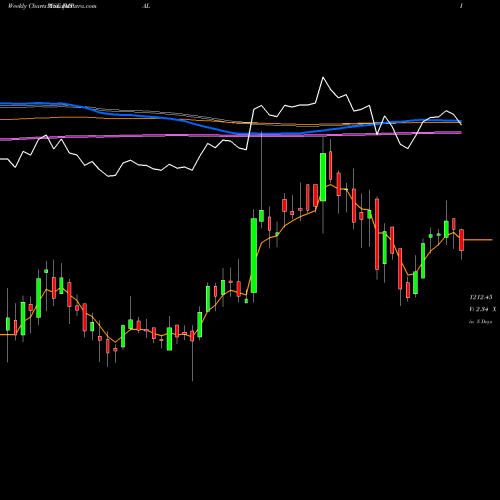Image resolution: width=500 pixels, height=500 pixels.
Task: Click the last red candle on the right
Action: (x=461, y=240)
